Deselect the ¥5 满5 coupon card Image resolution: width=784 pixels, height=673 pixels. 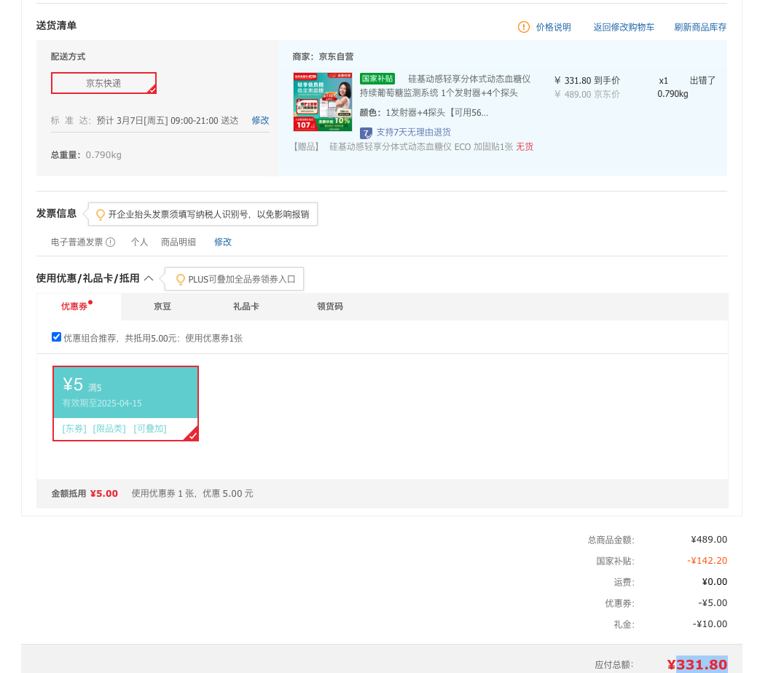tap(125, 404)
